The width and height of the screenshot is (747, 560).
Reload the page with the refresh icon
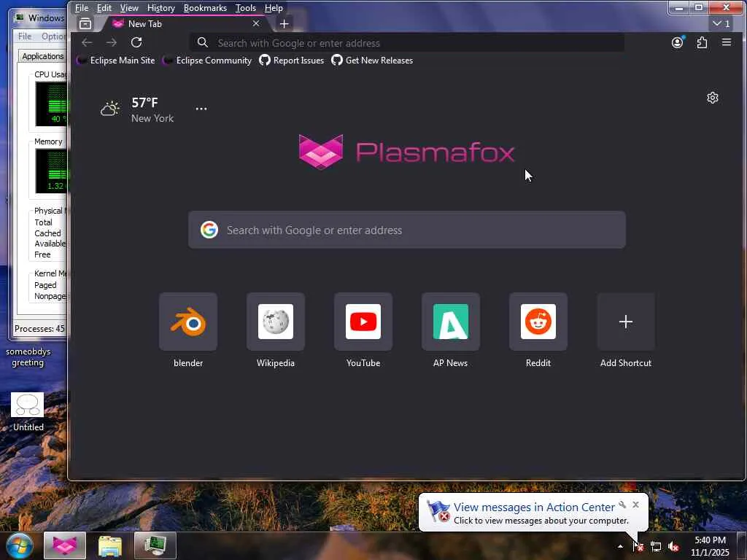tap(136, 43)
